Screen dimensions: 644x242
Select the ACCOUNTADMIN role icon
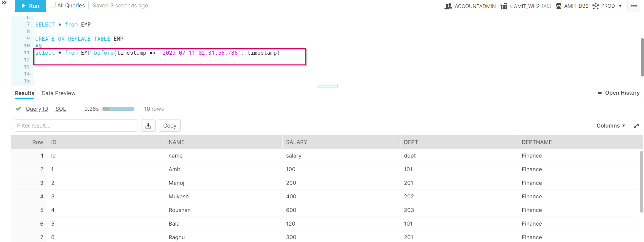pyautogui.click(x=448, y=6)
